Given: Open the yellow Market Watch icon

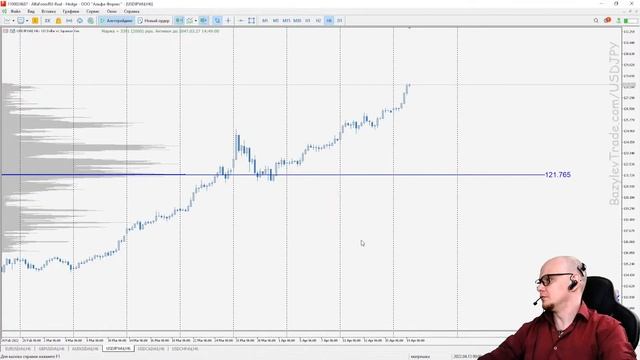Looking at the screenshot, I should pyautogui.click(x=36, y=20).
